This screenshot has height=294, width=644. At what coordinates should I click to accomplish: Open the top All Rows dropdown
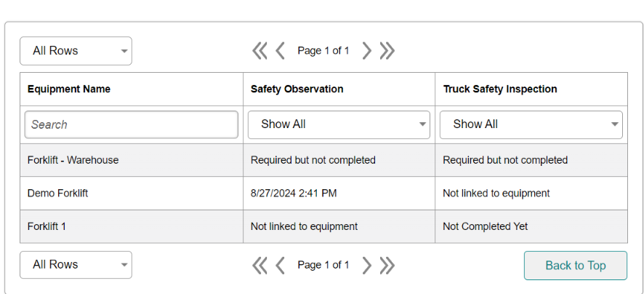pyautogui.click(x=76, y=51)
